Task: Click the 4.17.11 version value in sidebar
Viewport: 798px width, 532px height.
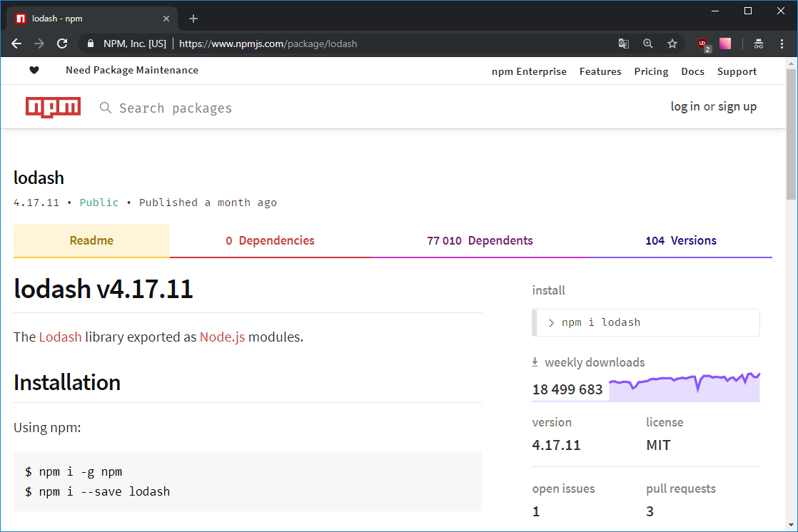Action: tap(556, 445)
